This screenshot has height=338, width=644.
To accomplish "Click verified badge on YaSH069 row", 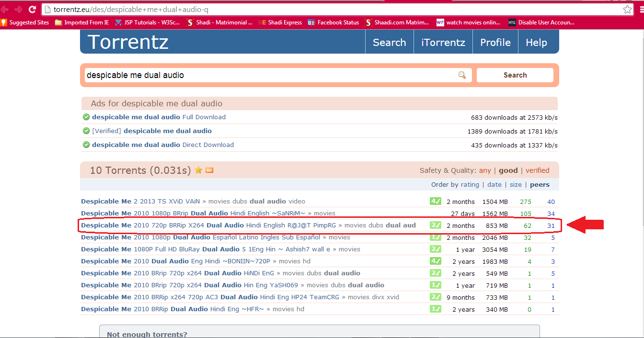I will 436,285.
